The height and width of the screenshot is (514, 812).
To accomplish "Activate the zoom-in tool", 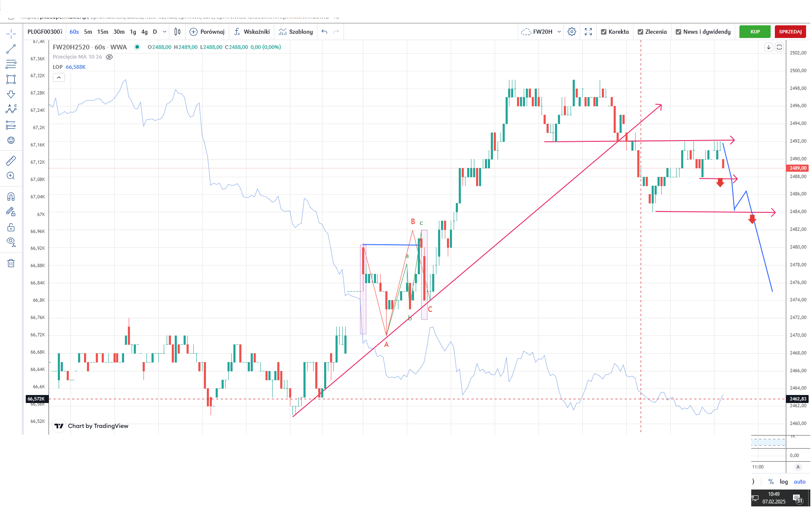I will 11,176.
